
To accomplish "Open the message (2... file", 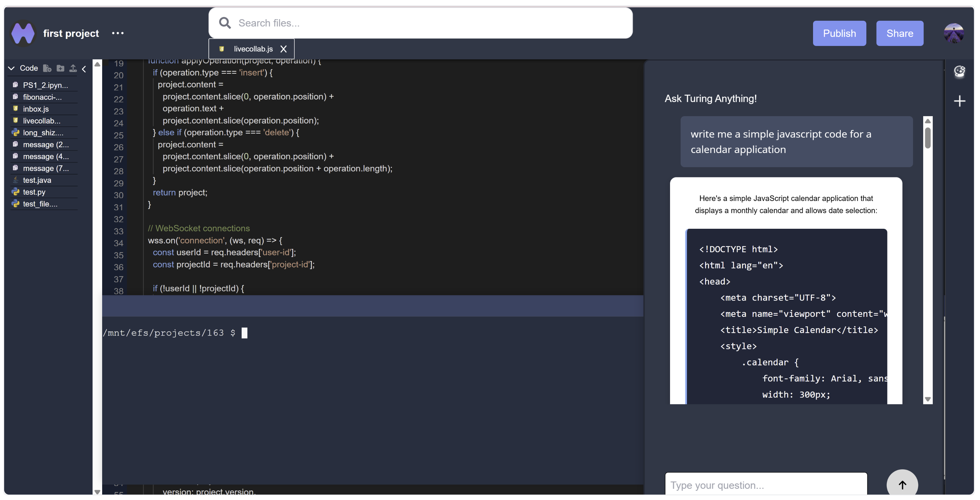I will [45, 145].
